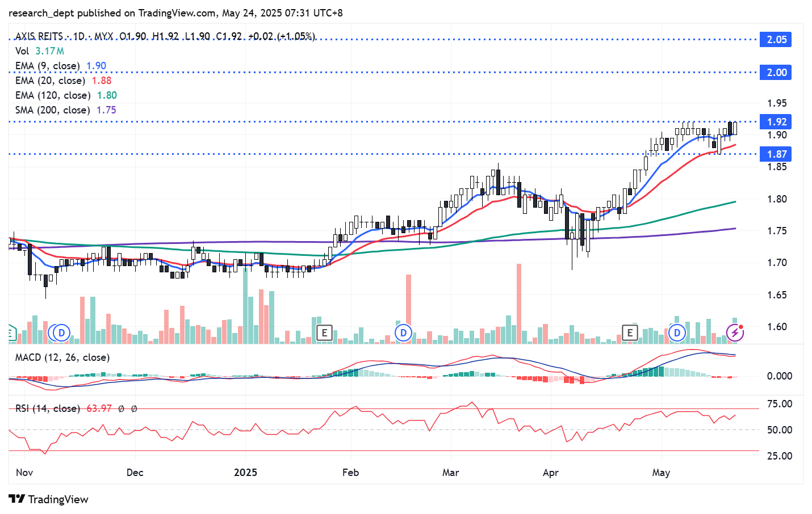Click the AXIS REITS symbol title
Screen dimensions: 812x514
39,36
